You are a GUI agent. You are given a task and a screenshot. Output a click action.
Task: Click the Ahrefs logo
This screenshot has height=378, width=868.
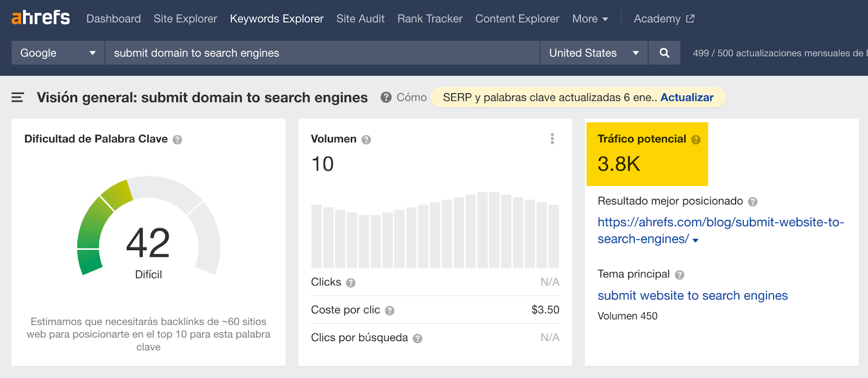41,18
